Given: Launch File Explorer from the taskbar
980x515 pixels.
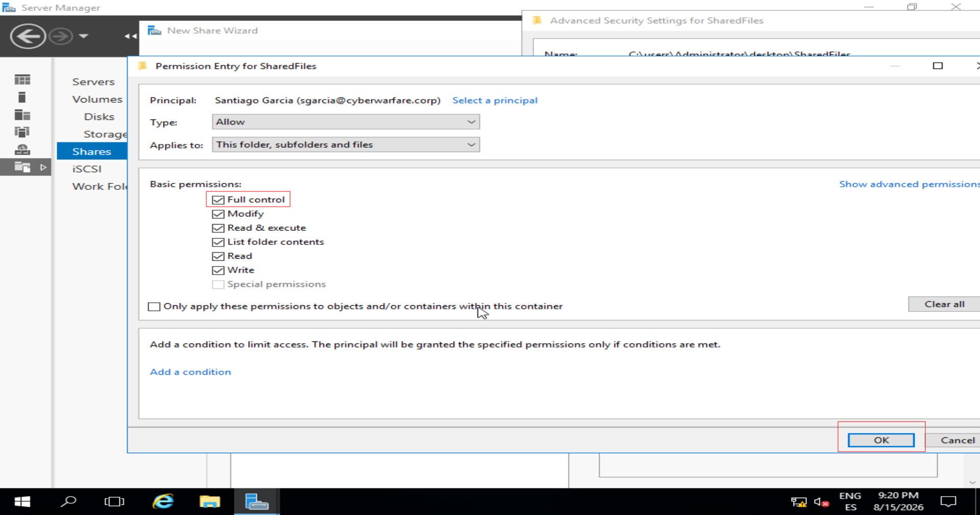Looking at the screenshot, I should [x=209, y=502].
